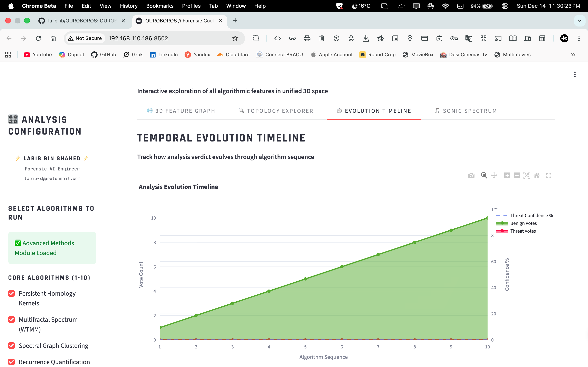Viewport: 588px width, 367px height.
Task: Toggle Threat Confidence % legend entry
Action: (531, 216)
